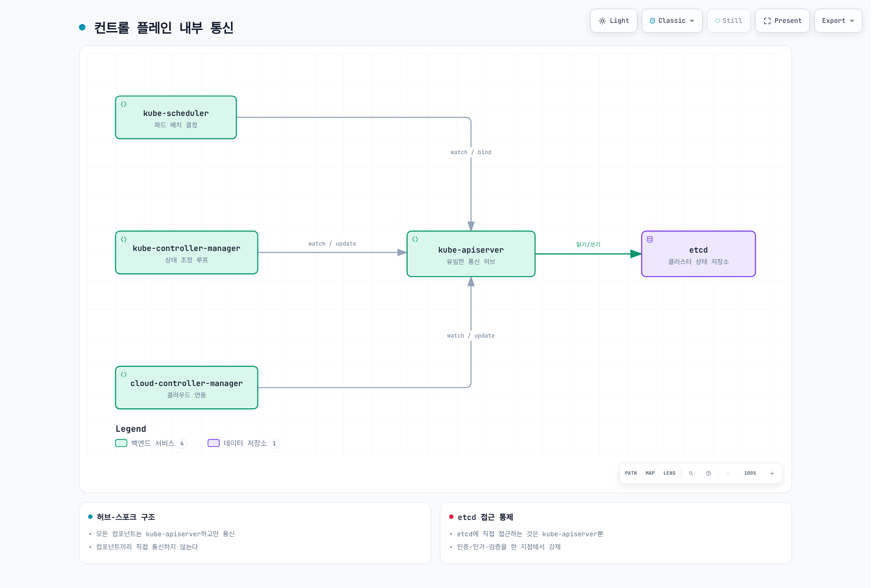Click the 'Legend' heading

(131, 429)
